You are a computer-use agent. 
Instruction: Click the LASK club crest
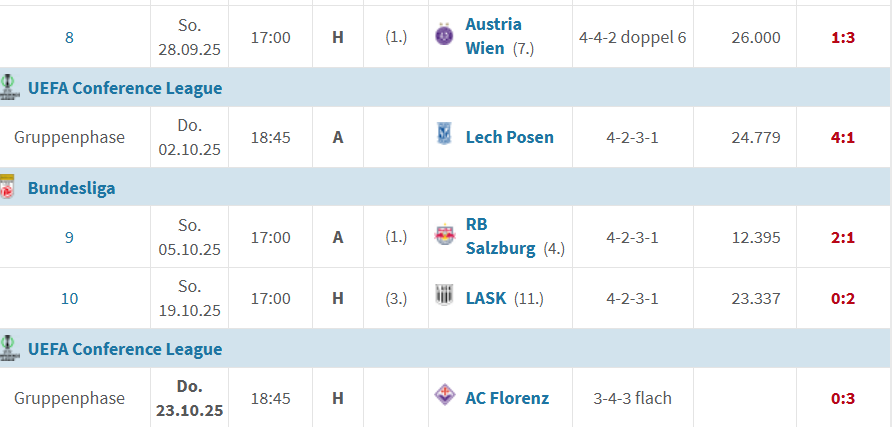click(x=443, y=297)
